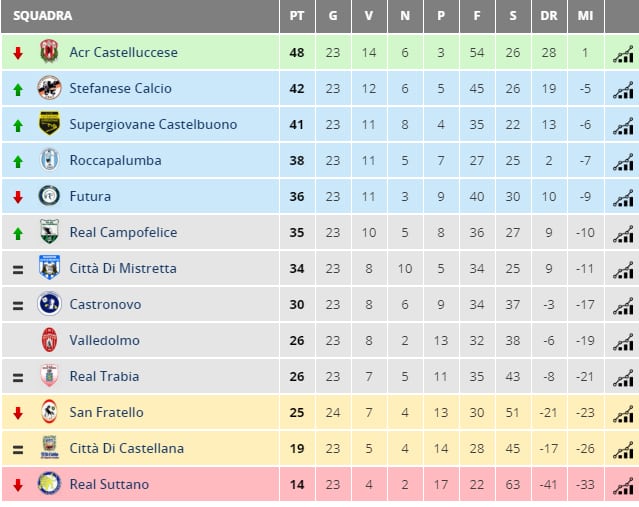Screen dimensions: 639x507
Task: Open trend chart icon for Real Suttano
Action: [623, 486]
